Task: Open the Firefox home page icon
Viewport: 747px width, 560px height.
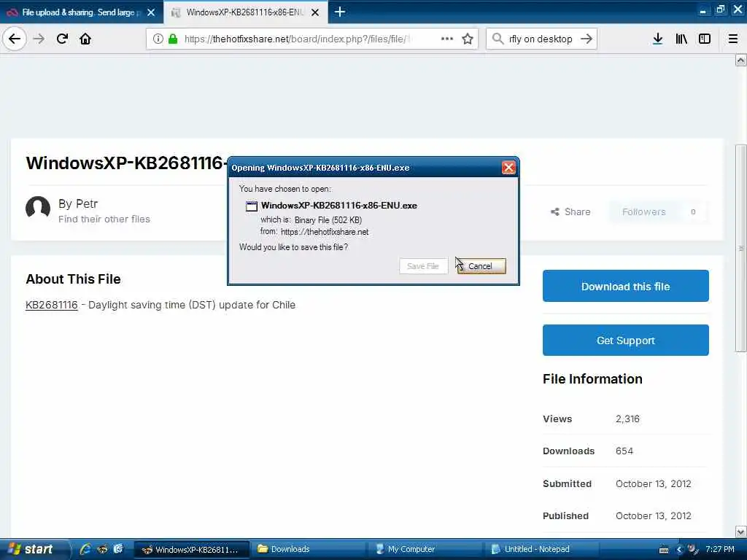Action: click(x=85, y=39)
